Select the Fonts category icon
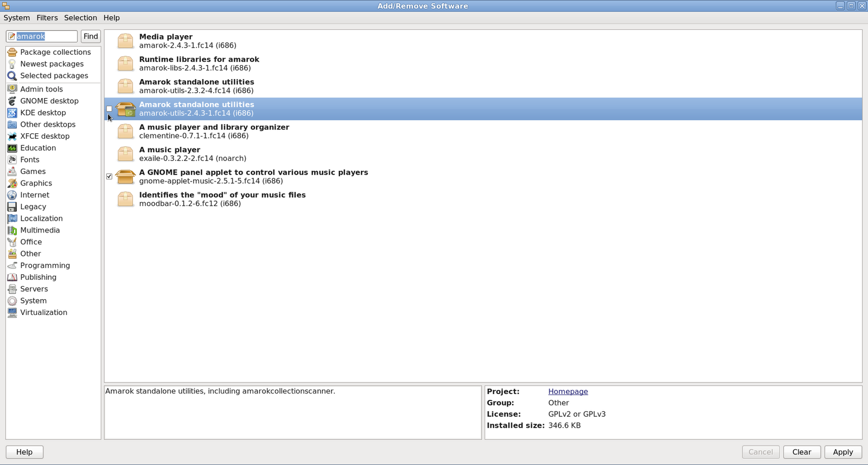 (12, 159)
